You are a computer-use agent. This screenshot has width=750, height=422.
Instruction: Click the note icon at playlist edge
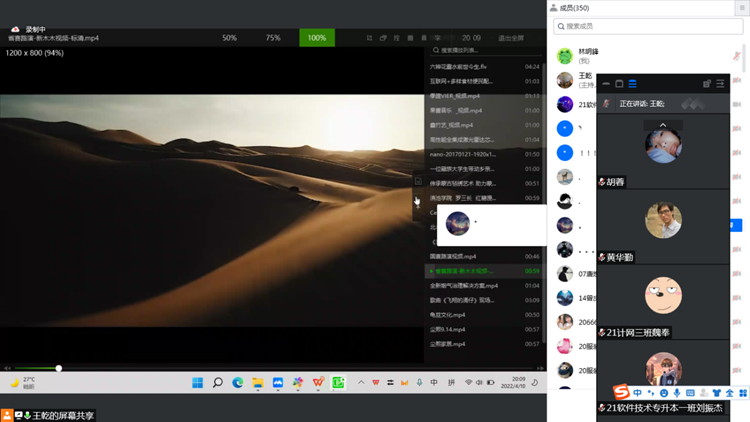[418, 181]
